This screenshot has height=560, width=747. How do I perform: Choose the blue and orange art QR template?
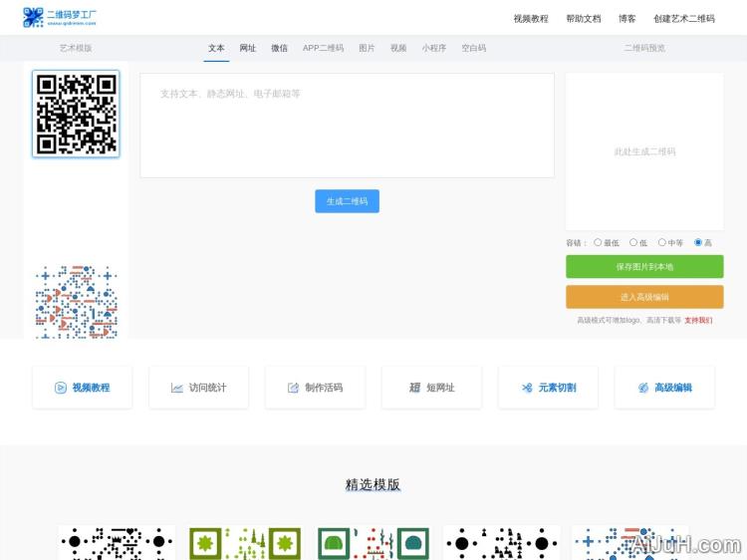77,301
